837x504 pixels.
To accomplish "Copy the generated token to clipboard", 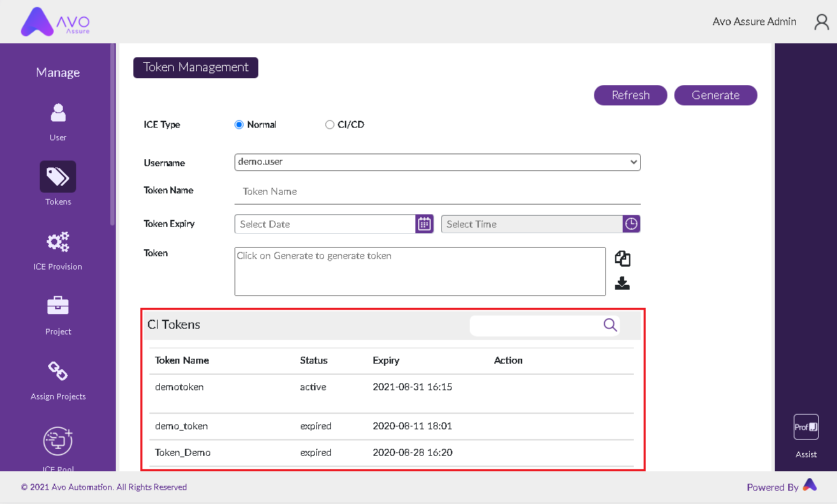I will pyautogui.click(x=623, y=258).
